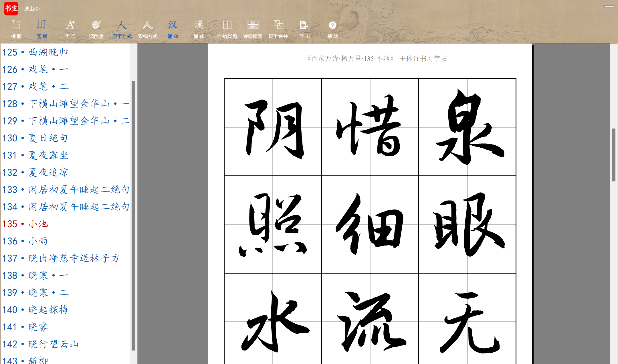The height and width of the screenshot is (364, 618).
Task: Open the 字号 font size tool
Action: pos(70,29)
